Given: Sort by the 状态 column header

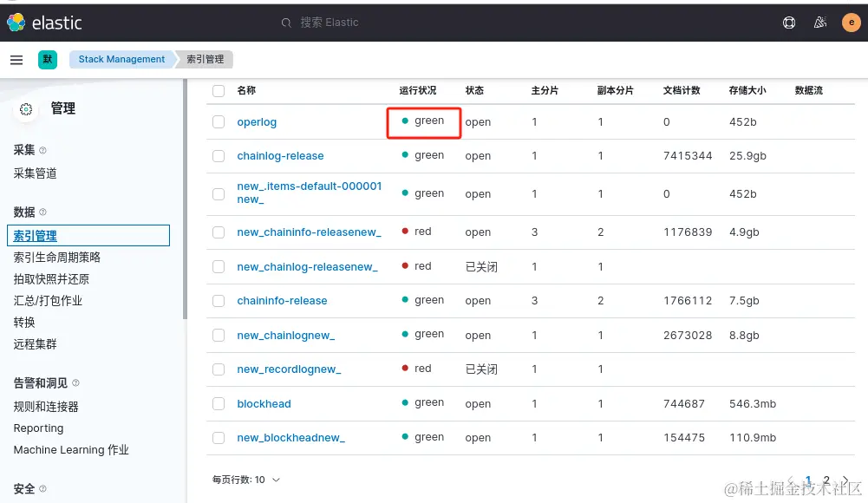Looking at the screenshot, I should point(474,91).
